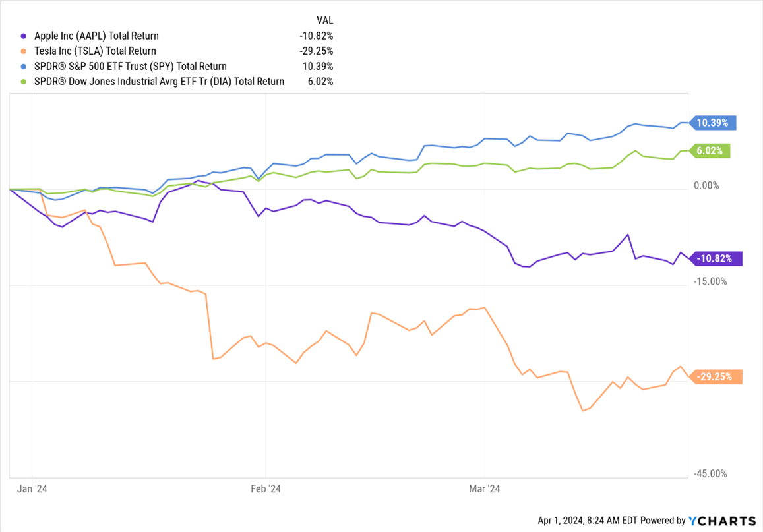Click the blue SPY legend dot
This screenshot has width=763, height=532.
click(24, 67)
